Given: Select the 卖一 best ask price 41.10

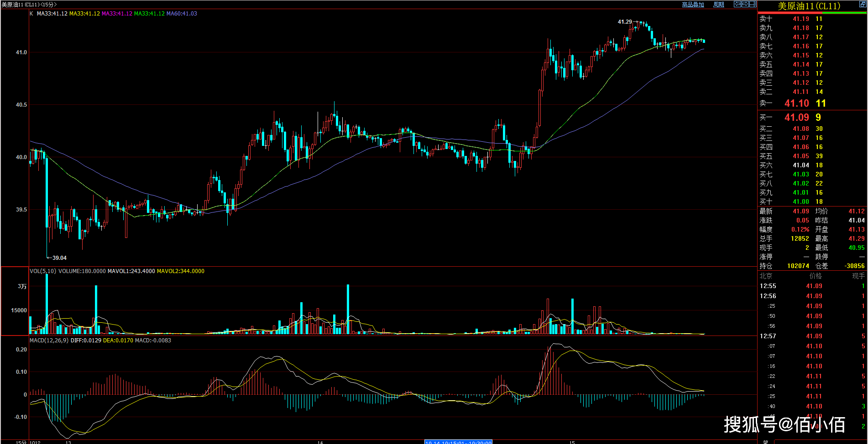Looking at the screenshot, I should pos(797,103).
